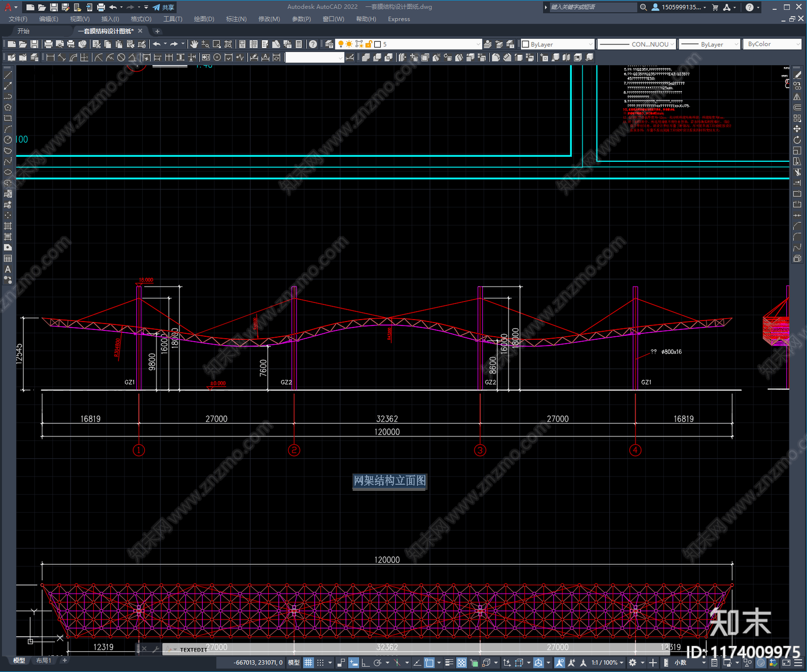807x672 pixels.
Task: Select the Circle tool in the left draw toolbar
Action: [8, 140]
